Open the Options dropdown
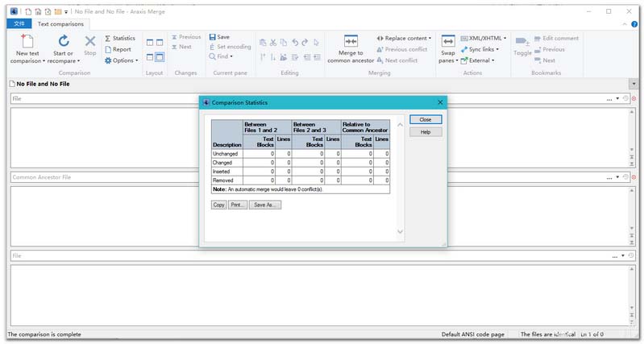 [121, 60]
